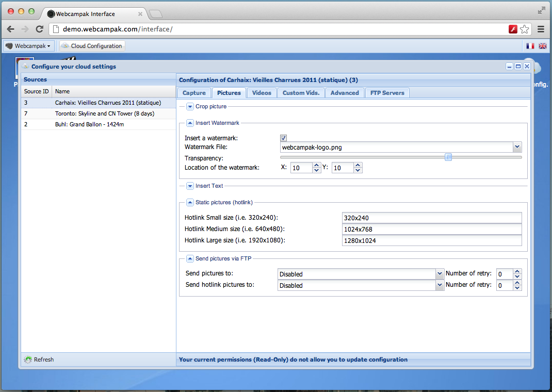Open the Send pictures to dropdown
552x392 pixels.
(x=440, y=273)
